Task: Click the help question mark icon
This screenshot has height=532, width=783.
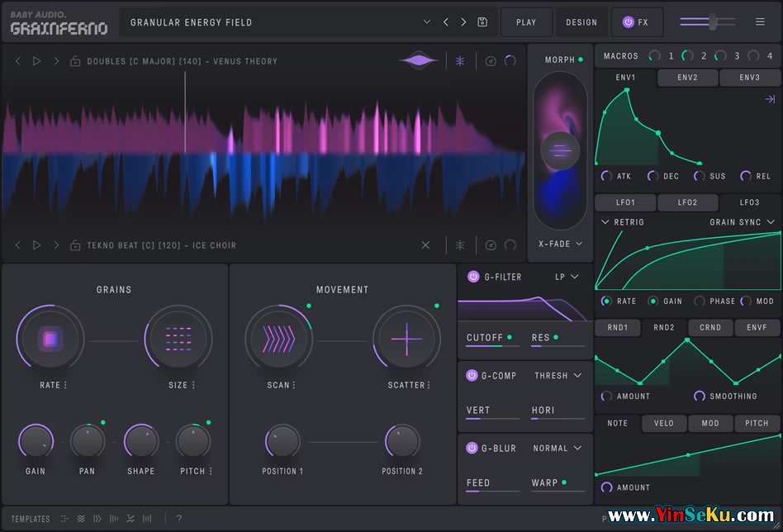Action: tap(179, 519)
